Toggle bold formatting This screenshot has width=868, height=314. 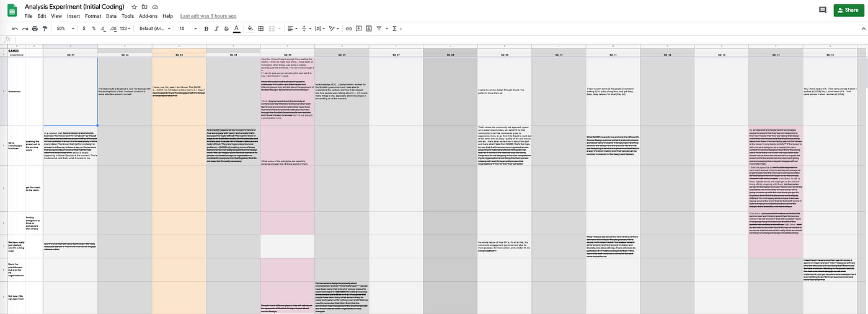[206, 28]
